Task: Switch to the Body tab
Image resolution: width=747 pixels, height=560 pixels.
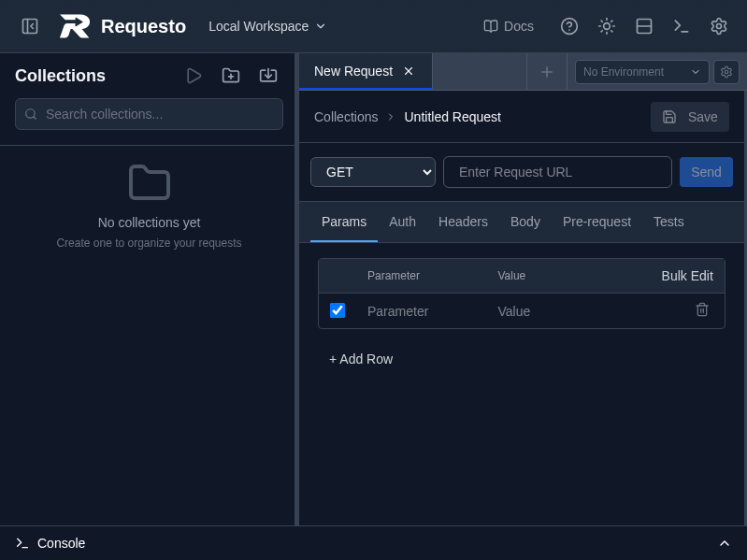Action: 525,222
